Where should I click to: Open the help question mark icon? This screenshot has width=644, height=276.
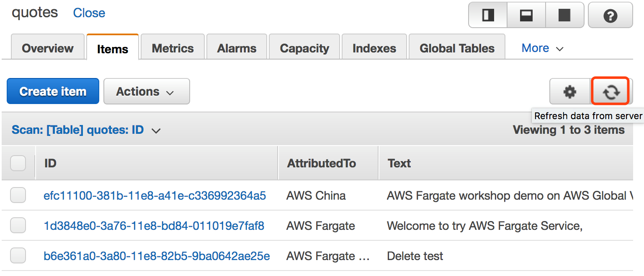610,16
